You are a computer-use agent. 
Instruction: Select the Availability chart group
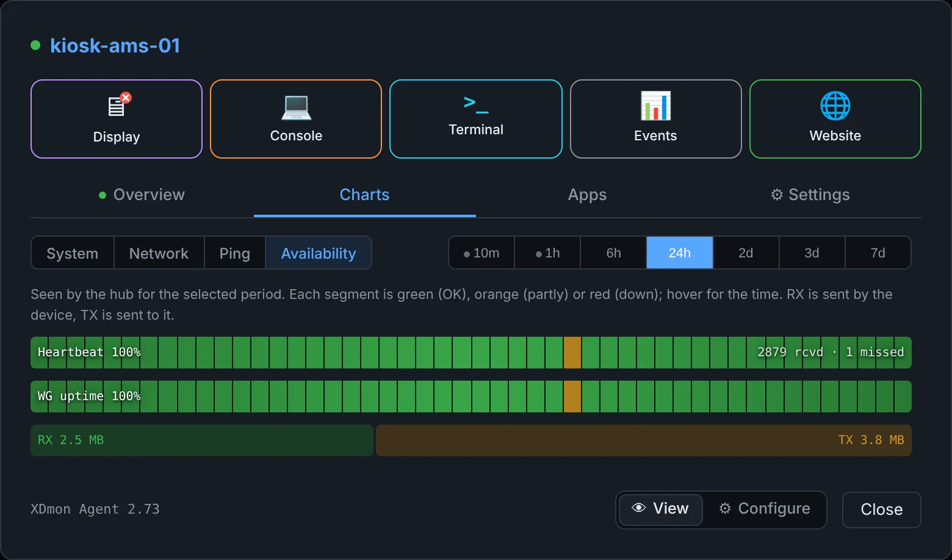coord(319,253)
